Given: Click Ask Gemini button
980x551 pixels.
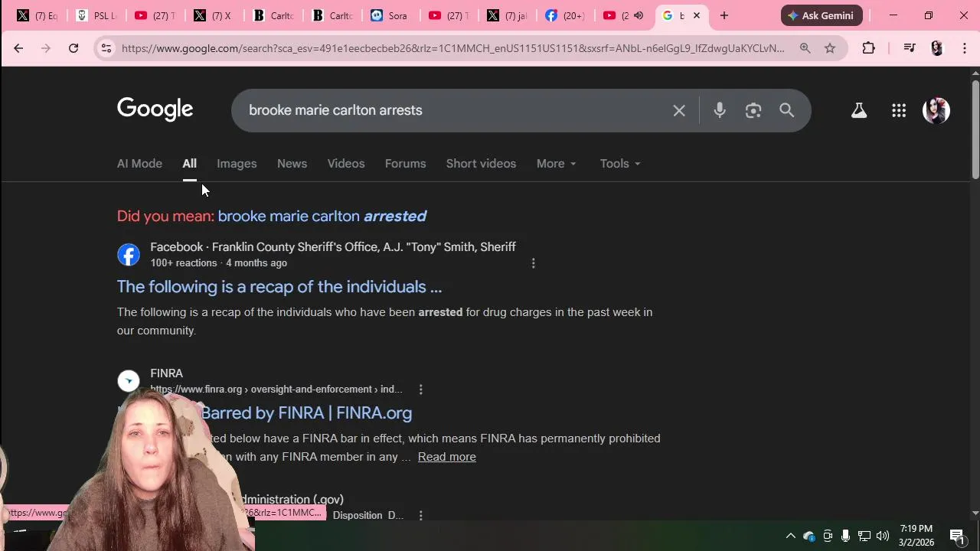Looking at the screenshot, I should click(x=822, y=15).
